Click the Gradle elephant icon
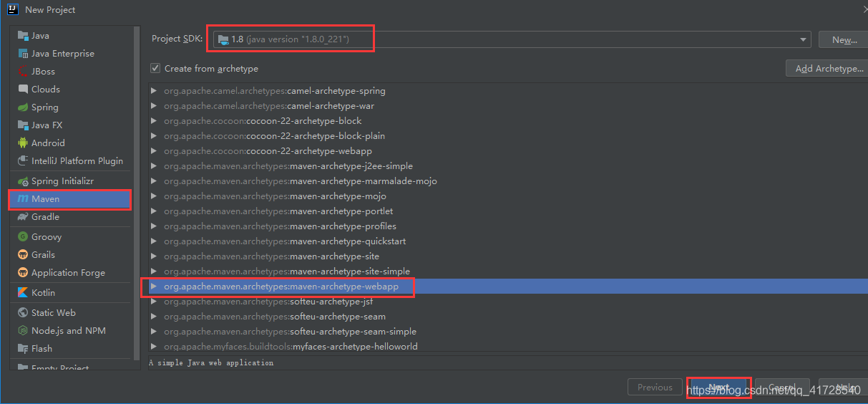Viewport: 868px width, 404px height. 23,216
